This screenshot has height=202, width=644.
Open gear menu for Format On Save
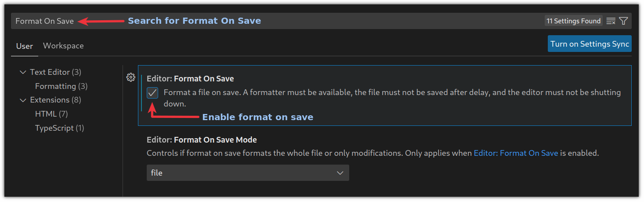tap(130, 77)
